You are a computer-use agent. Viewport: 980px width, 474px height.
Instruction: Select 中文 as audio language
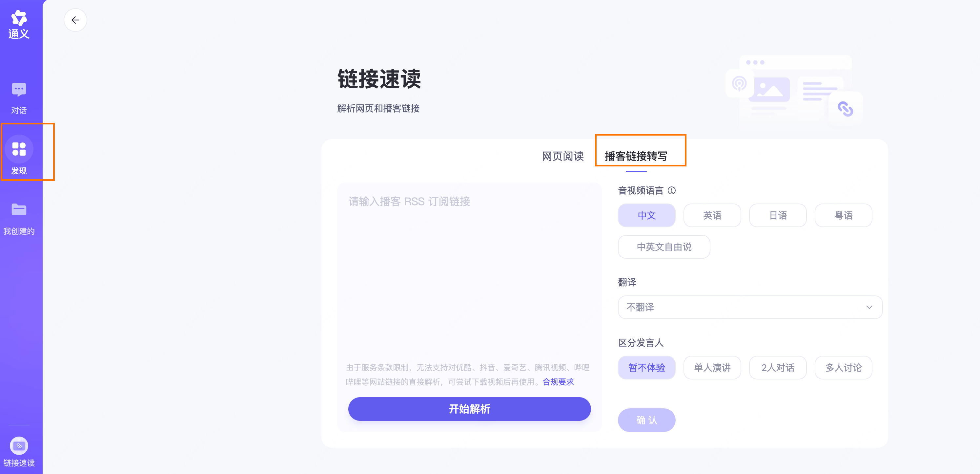pos(646,215)
